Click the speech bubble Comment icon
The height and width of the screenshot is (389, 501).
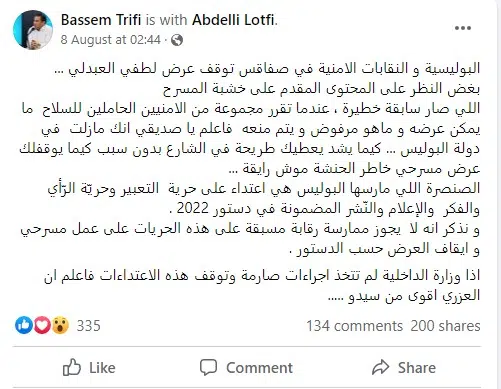click(208, 367)
